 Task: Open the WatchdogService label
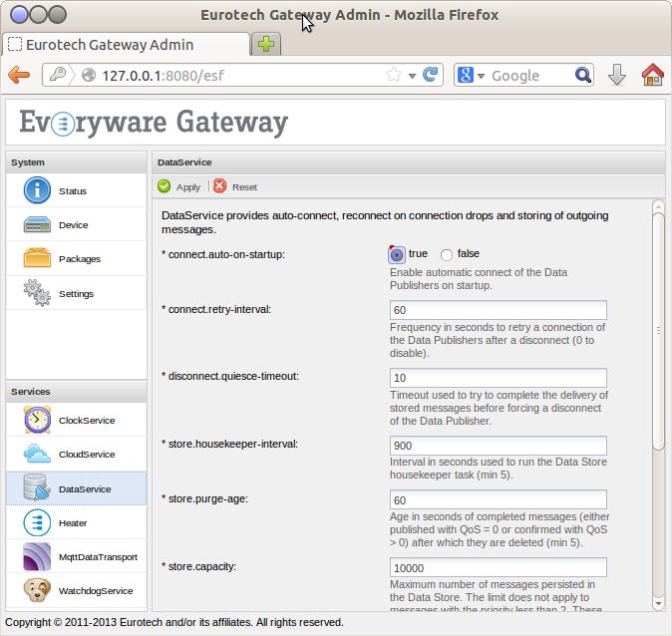coord(96,590)
